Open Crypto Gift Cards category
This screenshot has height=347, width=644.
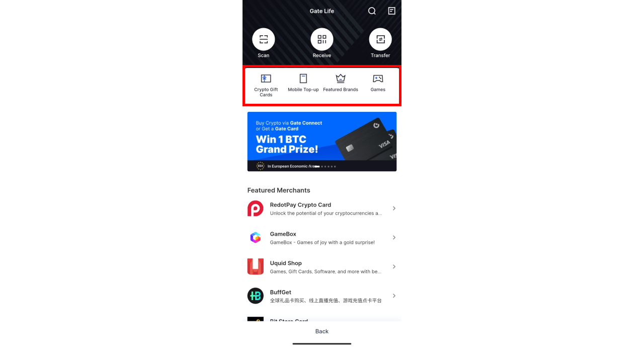tap(266, 79)
